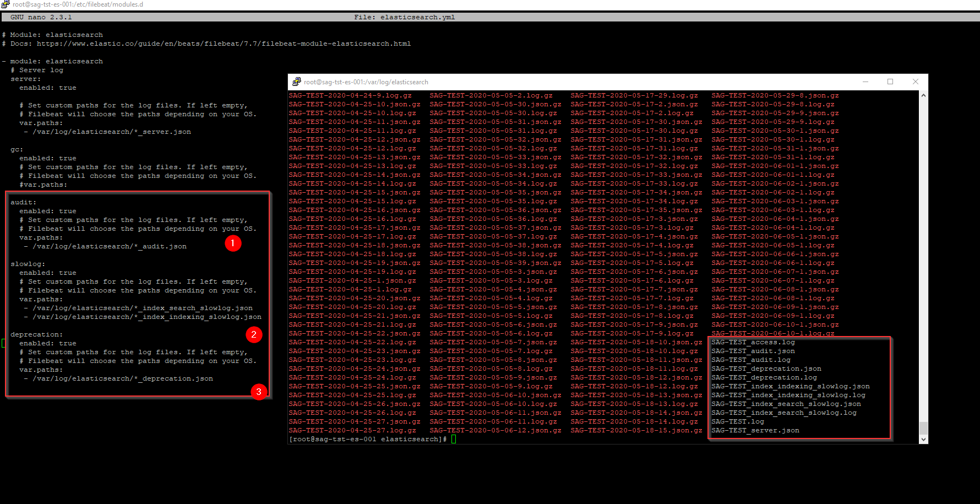
Task: Click the 'audit:' section key in nano
Action: pyautogui.click(x=24, y=202)
